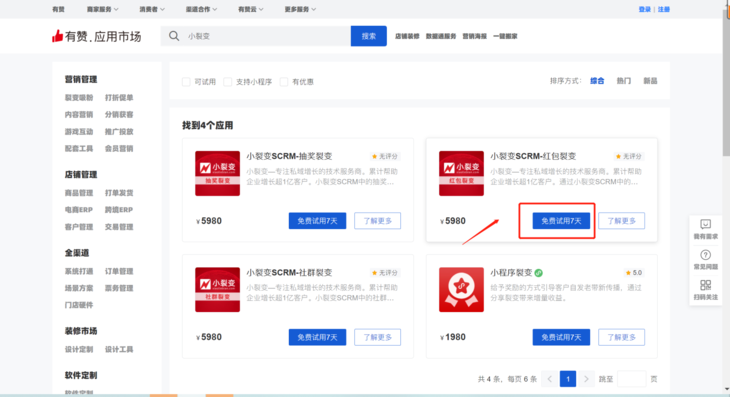Check the 有优惠 filter

[284, 82]
